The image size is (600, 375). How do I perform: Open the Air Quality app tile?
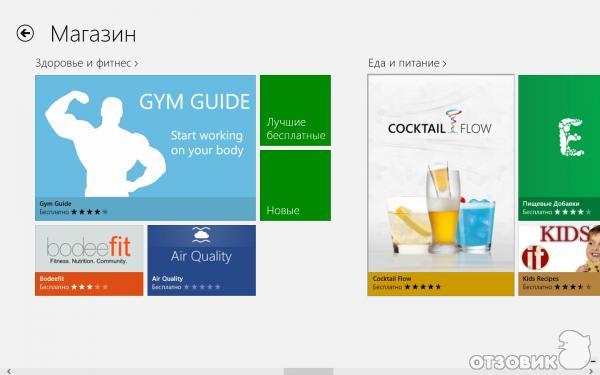point(202,260)
